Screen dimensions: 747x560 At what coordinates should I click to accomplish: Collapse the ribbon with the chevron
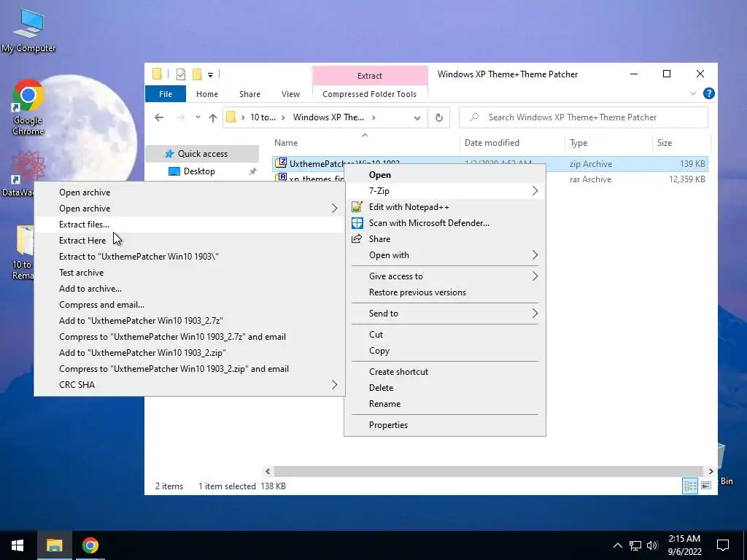[693, 93]
